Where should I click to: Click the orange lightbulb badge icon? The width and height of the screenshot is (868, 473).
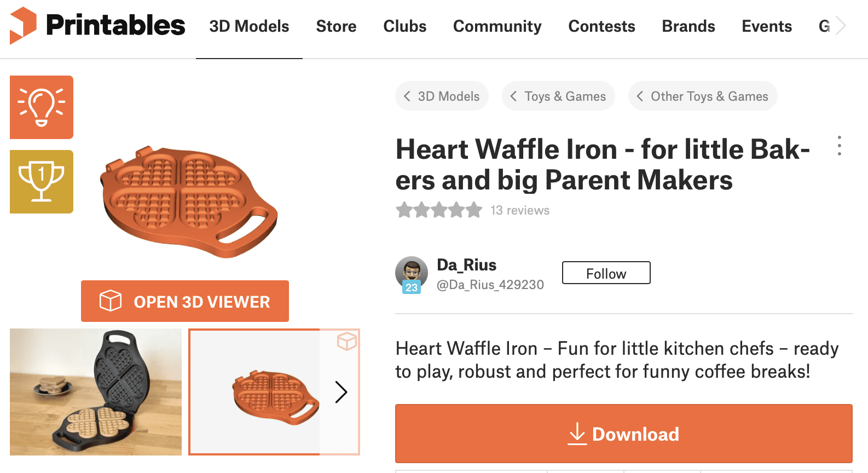[42, 107]
